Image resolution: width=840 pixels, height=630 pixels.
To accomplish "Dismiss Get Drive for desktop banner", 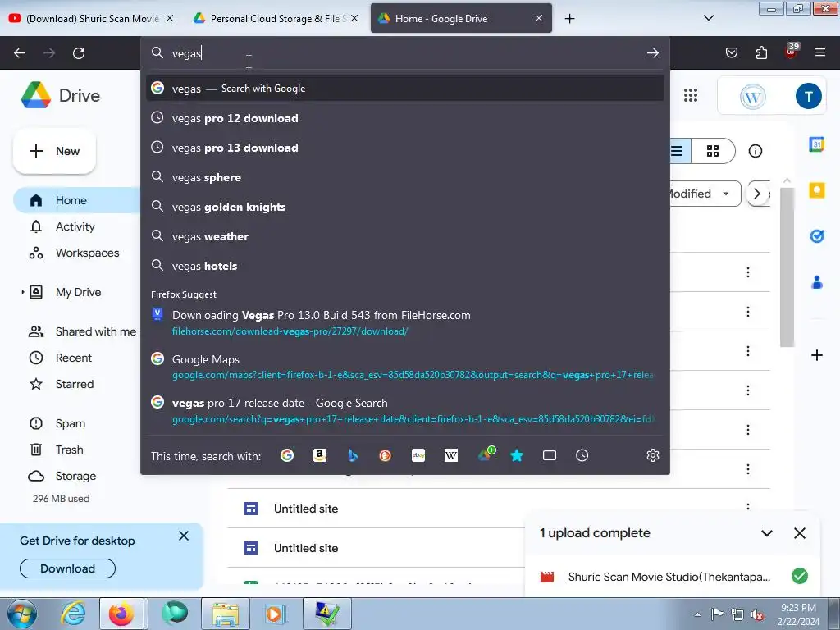I will [x=184, y=536].
